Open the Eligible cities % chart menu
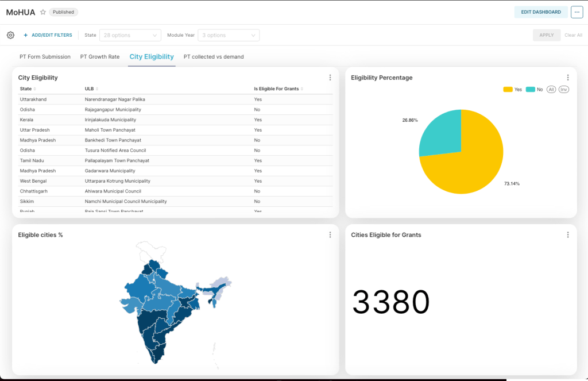Screen dimensions: 588x381 point(330,234)
